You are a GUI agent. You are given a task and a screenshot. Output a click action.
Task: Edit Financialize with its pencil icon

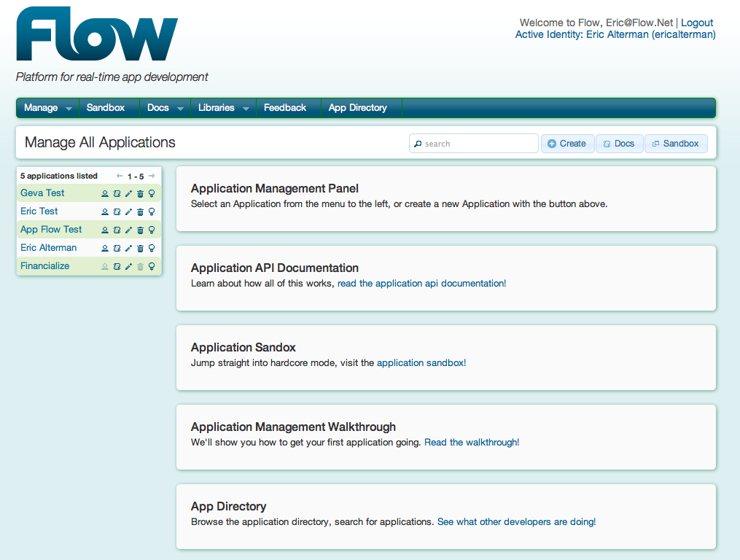128,267
